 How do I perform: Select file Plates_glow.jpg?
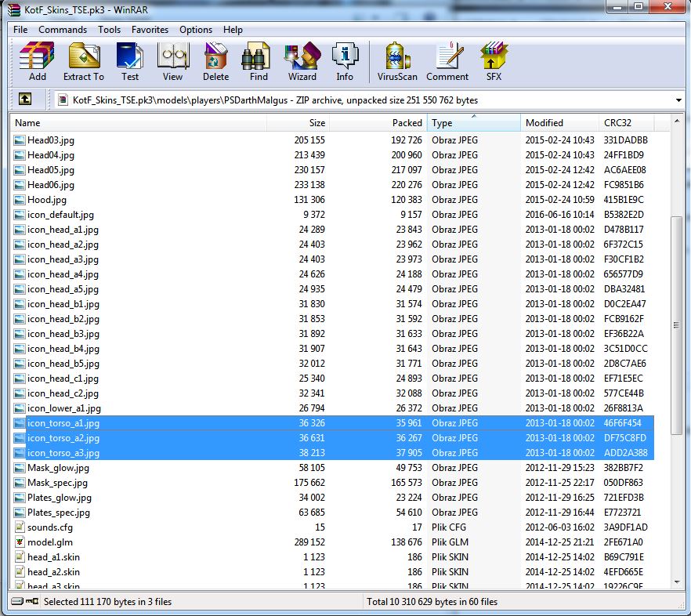pos(332,498)
